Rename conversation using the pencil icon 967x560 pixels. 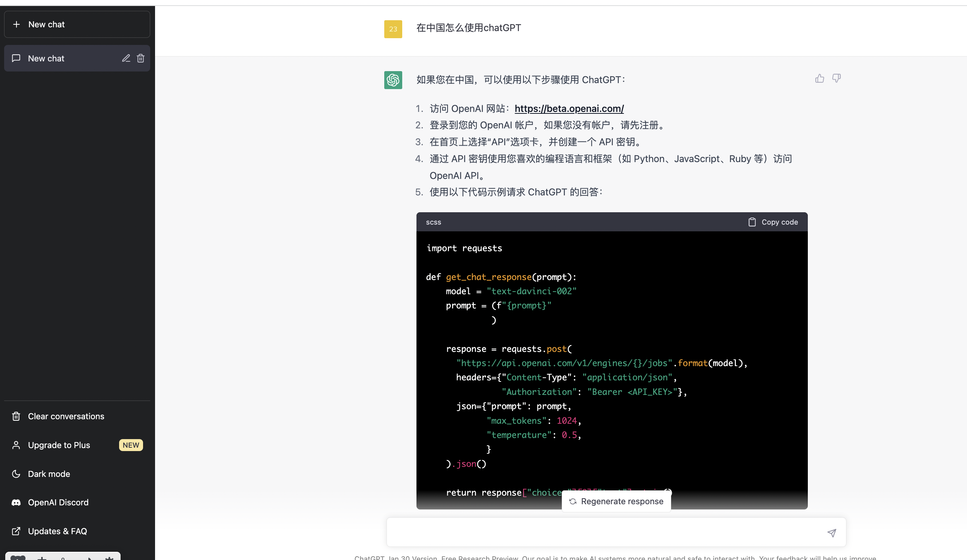126,58
